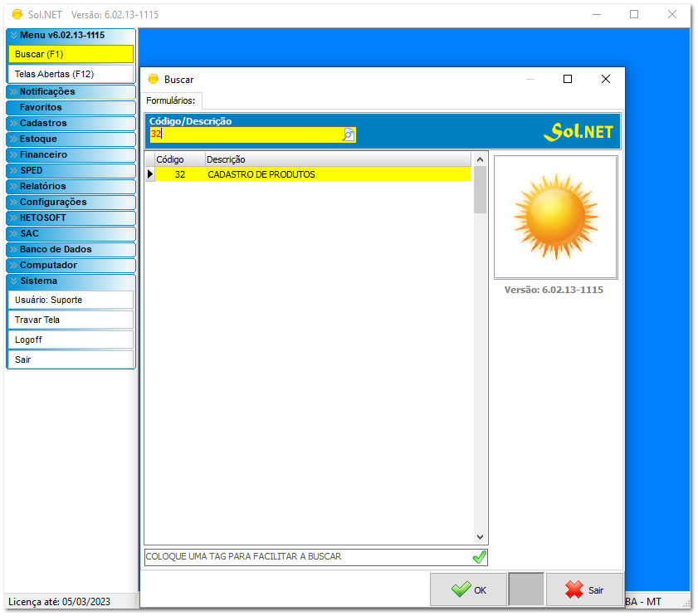This screenshot has height=616, width=698.
Task: Collapse the Sistema menu section
Action: click(x=71, y=281)
